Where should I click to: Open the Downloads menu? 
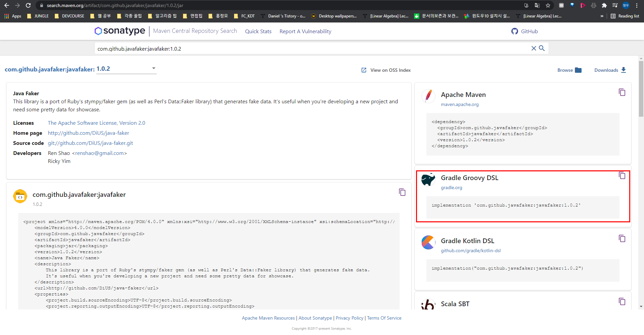[610, 70]
